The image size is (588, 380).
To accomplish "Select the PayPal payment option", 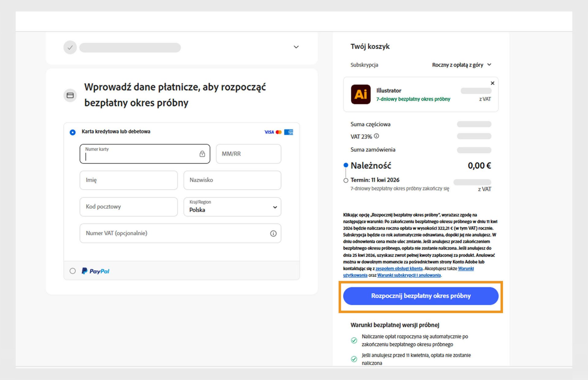I will [73, 271].
